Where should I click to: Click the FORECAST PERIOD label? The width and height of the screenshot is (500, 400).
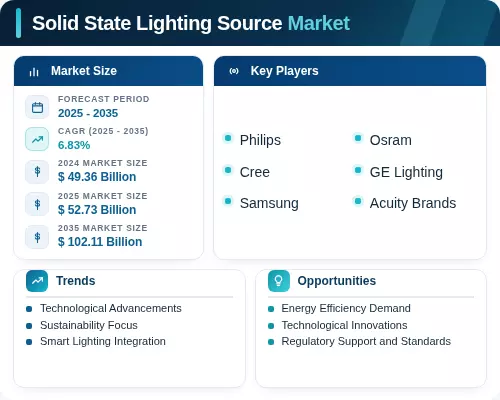(x=104, y=99)
